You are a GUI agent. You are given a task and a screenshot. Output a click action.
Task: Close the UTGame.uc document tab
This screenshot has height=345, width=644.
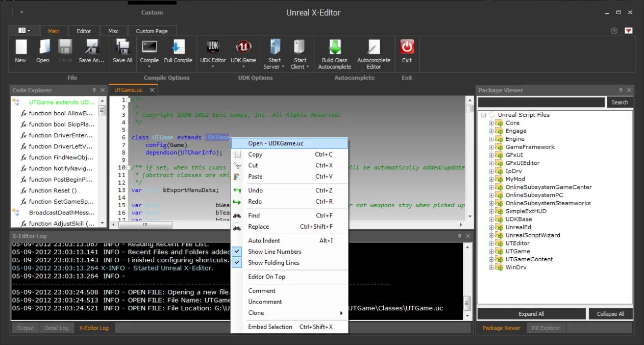click(152, 90)
